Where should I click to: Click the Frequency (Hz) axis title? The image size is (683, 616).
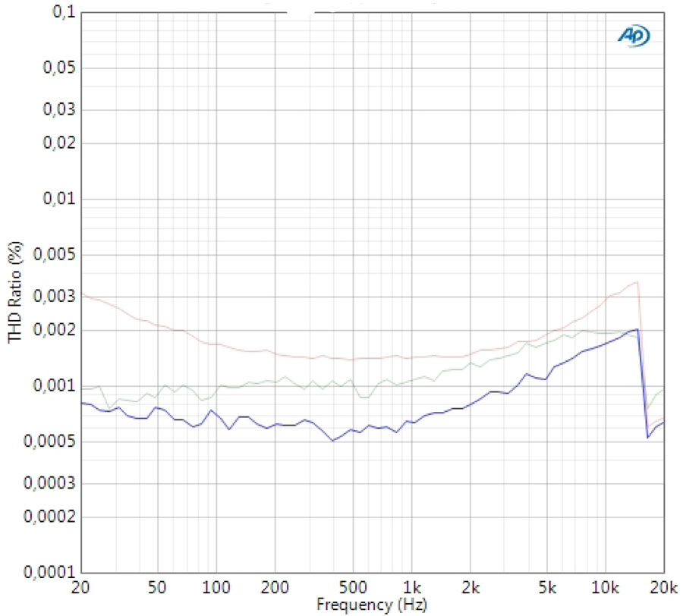pyautogui.click(x=372, y=605)
